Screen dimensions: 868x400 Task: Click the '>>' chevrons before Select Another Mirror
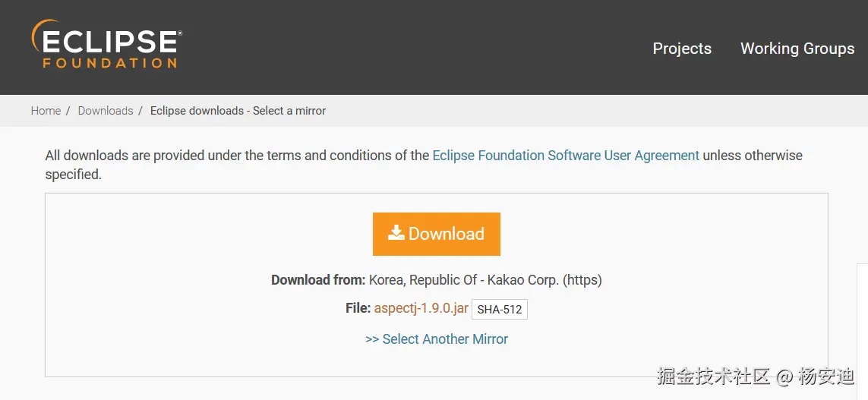[x=372, y=339]
